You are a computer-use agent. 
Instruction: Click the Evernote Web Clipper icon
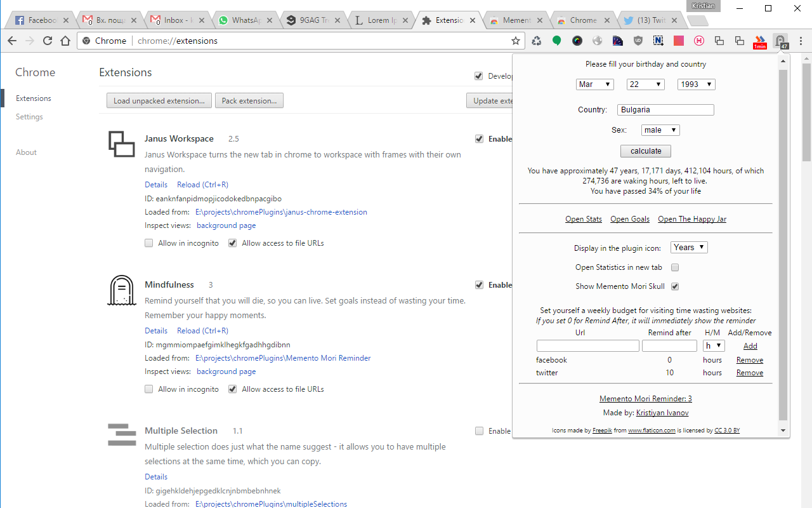click(658, 39)
